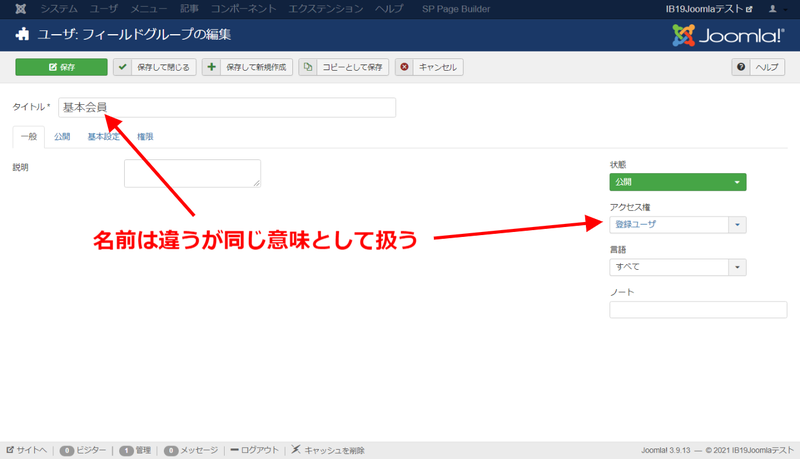This screenshot has height=459, width=800.
Task: Click the copy icon for コピーとして保存
Action: tap(308, 67)
